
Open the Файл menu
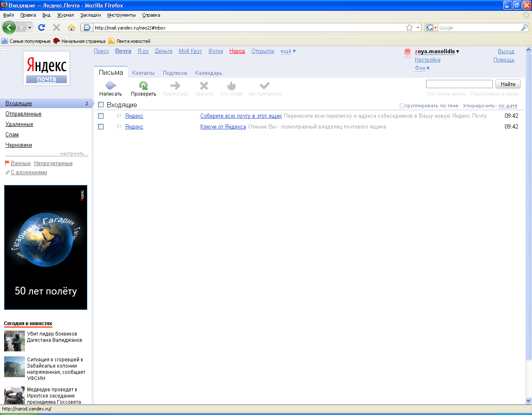point(8,15)
